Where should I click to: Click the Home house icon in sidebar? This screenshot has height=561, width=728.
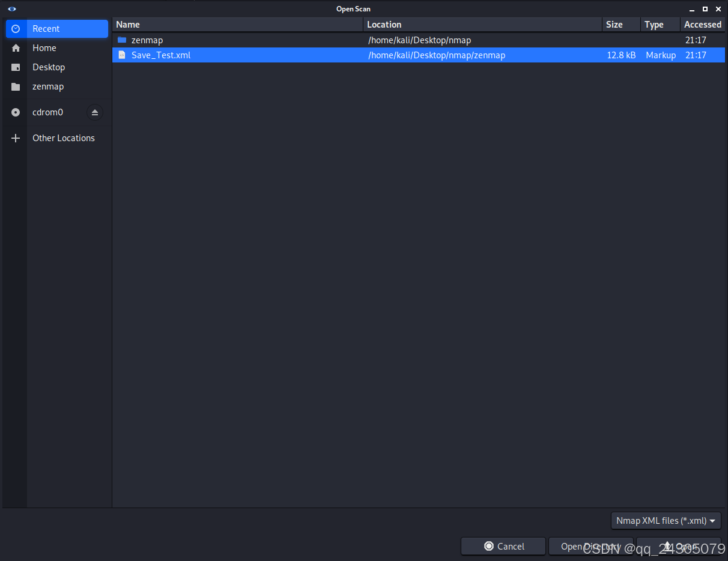(x=16, y=48)
